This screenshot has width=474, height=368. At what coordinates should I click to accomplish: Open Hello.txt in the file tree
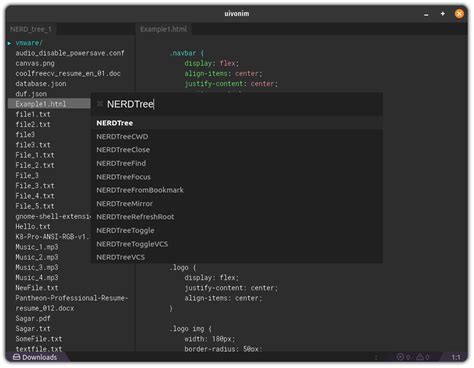point(33,227)
